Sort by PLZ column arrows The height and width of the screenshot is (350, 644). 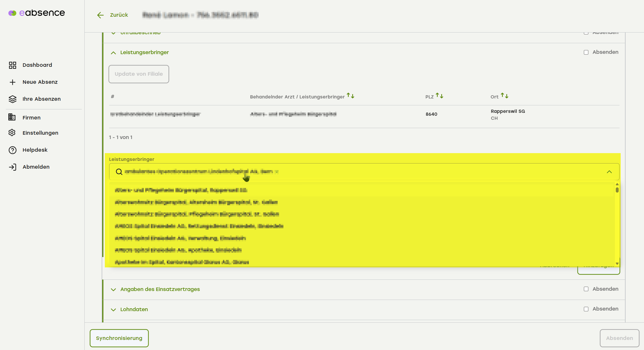point(439,96)
